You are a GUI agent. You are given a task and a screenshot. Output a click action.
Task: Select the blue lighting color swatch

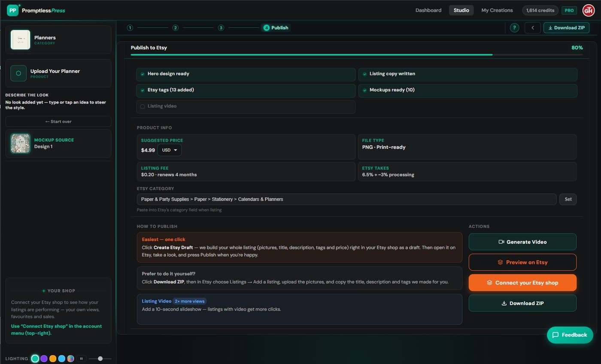pos(62,358)
